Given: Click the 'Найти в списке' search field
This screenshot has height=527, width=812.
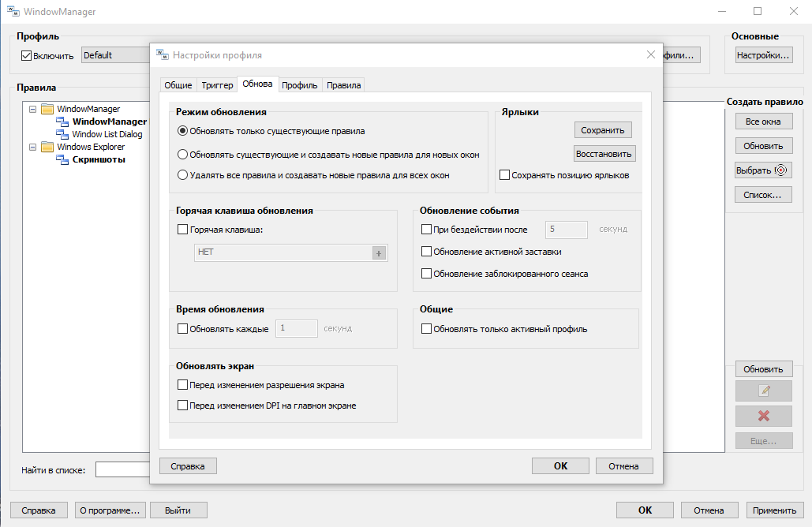Looking at the screenshot, I should click(123, 469).
